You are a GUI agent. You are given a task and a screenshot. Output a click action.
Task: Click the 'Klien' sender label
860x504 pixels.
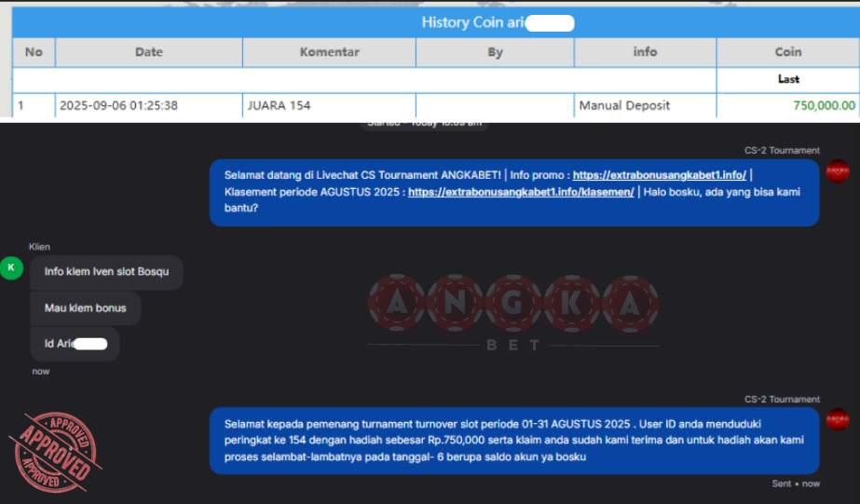coord(39,247)
